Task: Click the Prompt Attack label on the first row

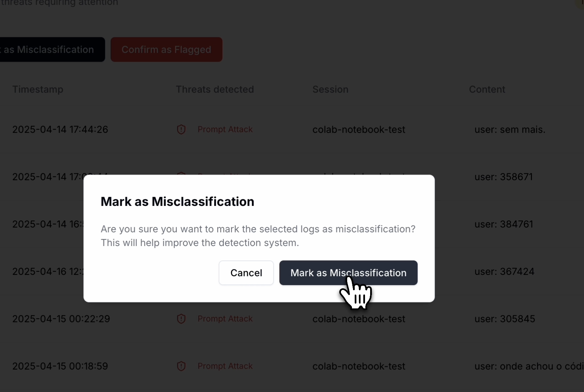Action: coord(225,130)
